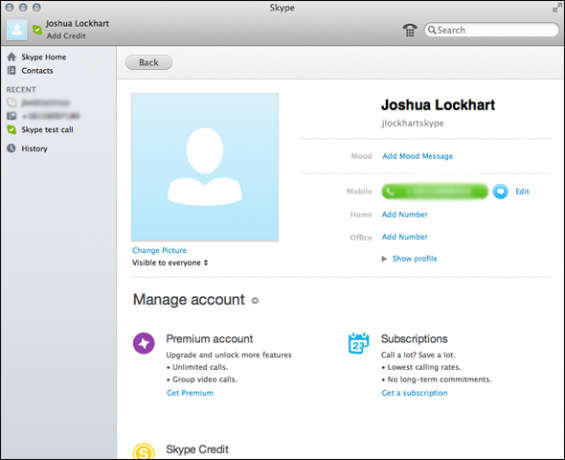Click Add Mood Message link
Screen dimensions: 565x460
coord(418,156)
